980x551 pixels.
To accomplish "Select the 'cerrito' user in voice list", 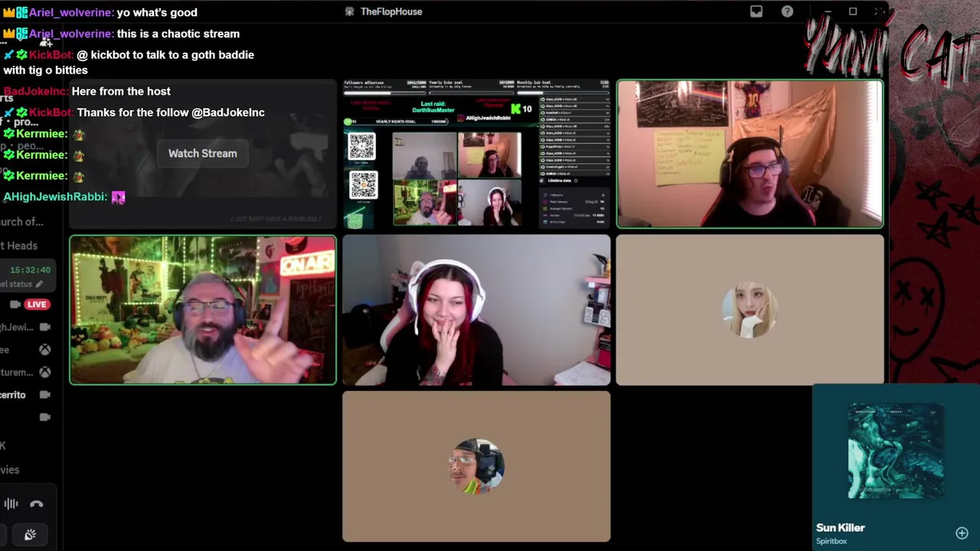I will coord(13,395).
